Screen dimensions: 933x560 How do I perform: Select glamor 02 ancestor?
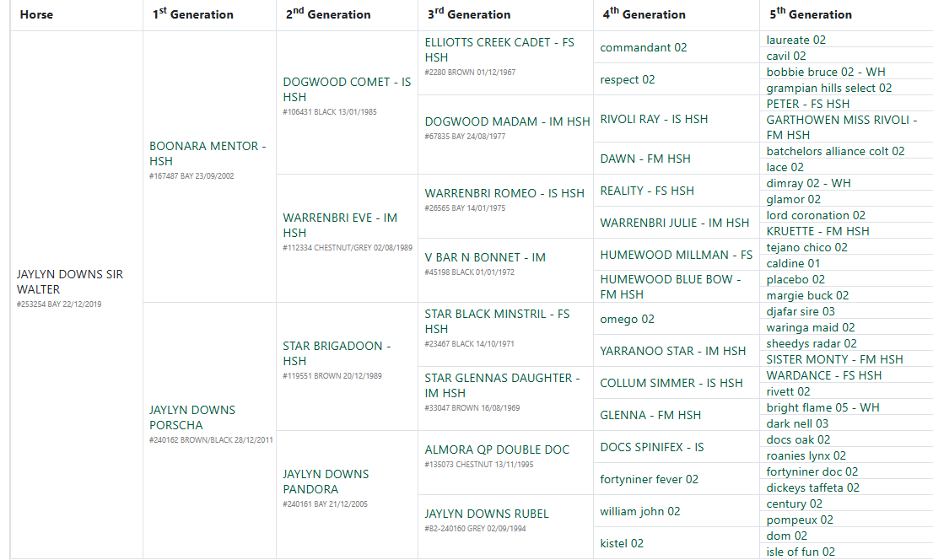[x=793, y=199]
